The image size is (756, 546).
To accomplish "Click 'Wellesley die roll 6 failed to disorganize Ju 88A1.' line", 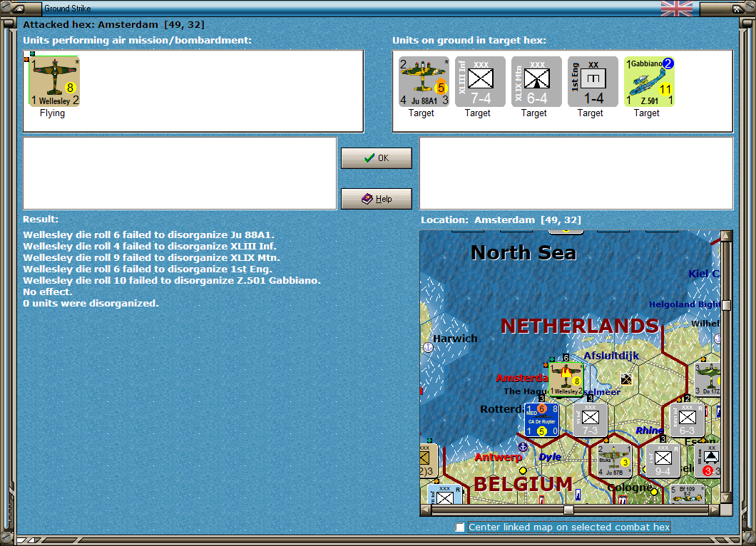I will point(148,235).
